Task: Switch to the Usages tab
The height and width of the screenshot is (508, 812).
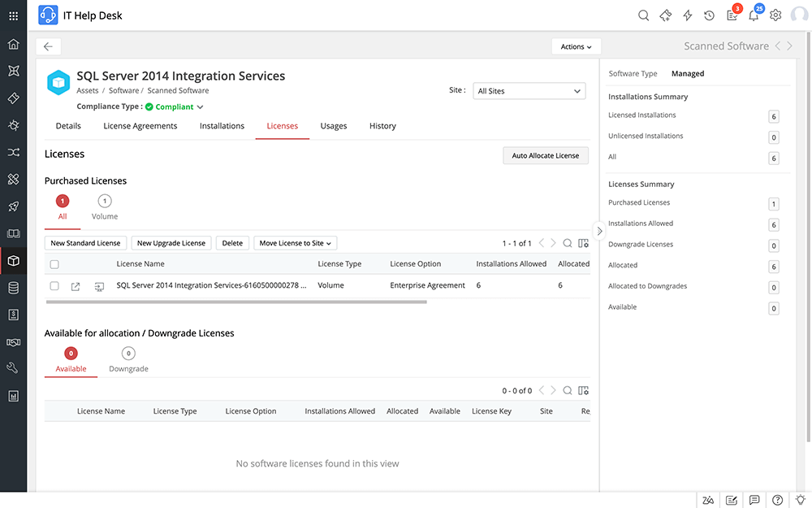Action: point(334,126)
